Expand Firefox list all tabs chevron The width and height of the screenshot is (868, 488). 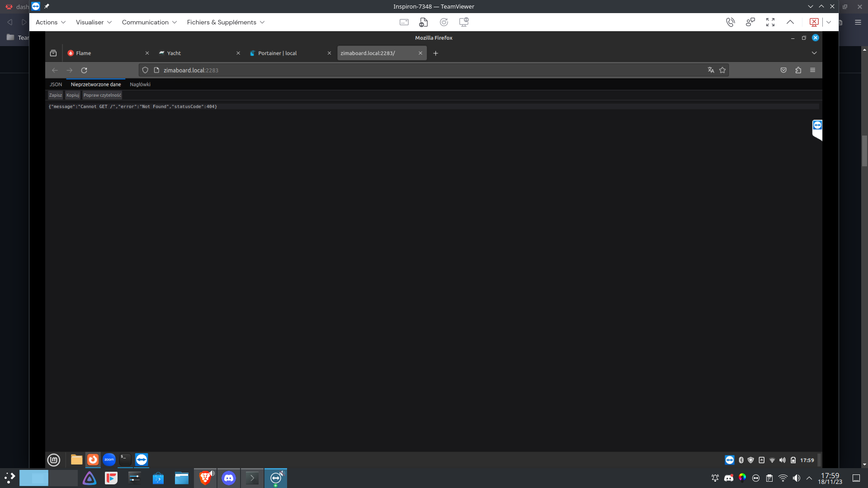tap(814, 53)
